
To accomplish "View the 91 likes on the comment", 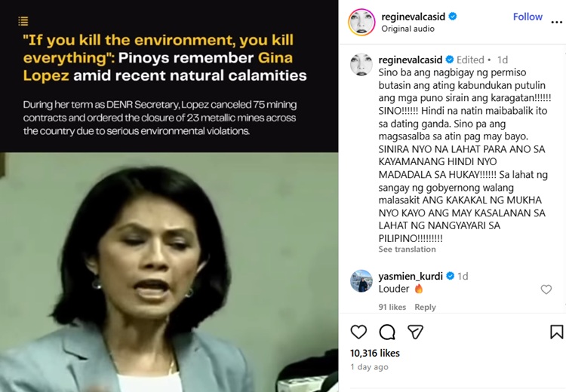I will (x=392, y=307).
